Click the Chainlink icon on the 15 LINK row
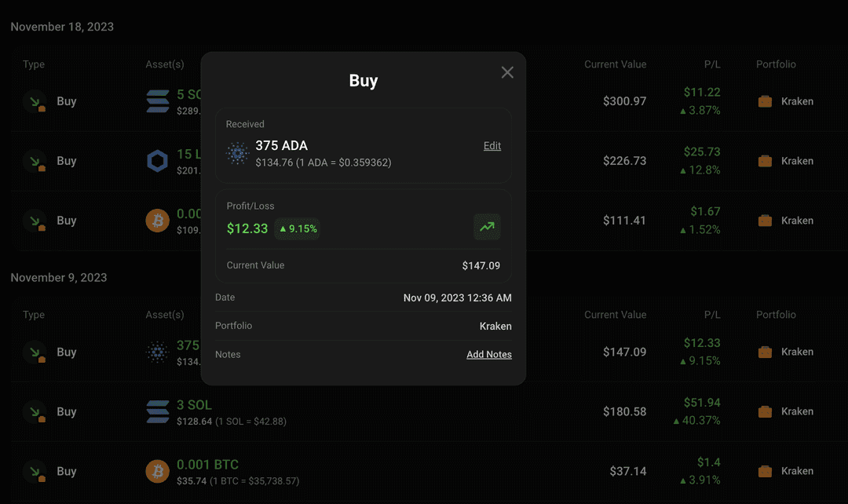Image resolution: width=848 pixels, height=504 pixels. tap(157, 160)
